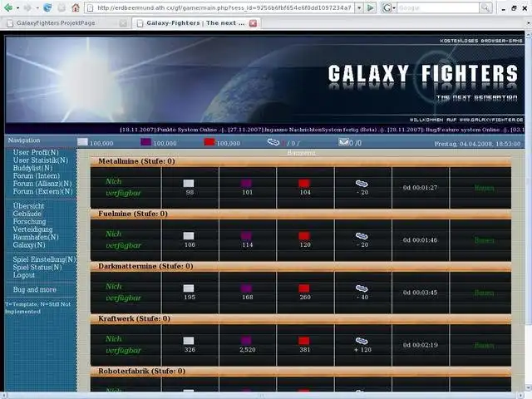This screenshot has height=399, width=532.
Task: Click the Galaxy Fighters banner image
Action: 265,80
